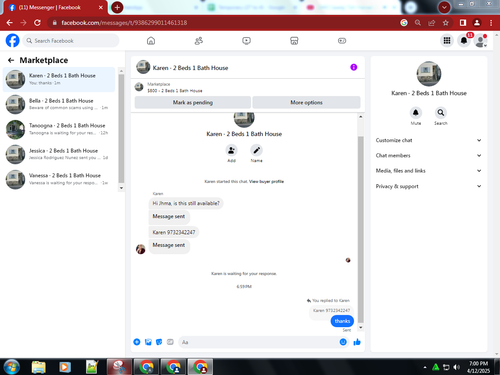This screenshot has width=500, height=375.
Task: Open Windows Start button
Action: point(12,367)
